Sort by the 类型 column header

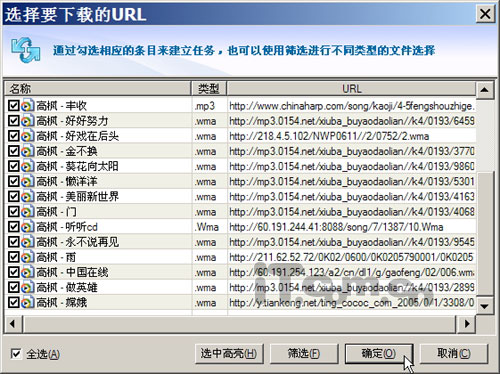(x=209, y=89)
